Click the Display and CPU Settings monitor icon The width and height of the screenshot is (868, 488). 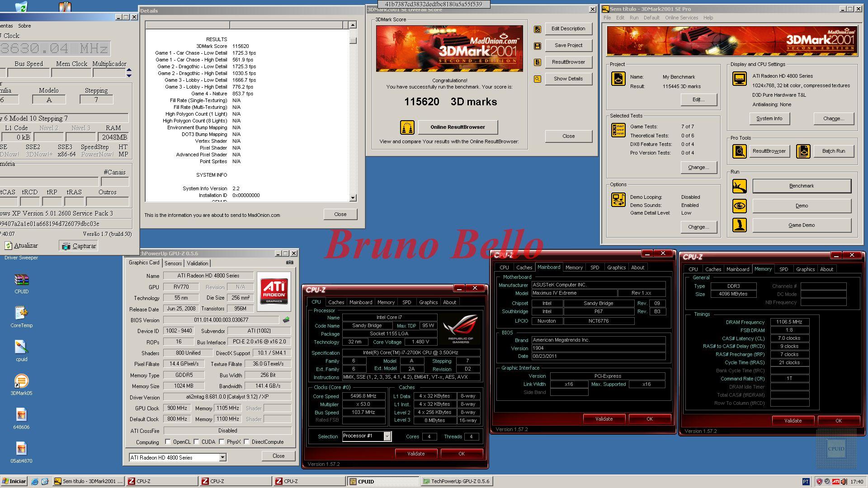(x=739, y=79)
